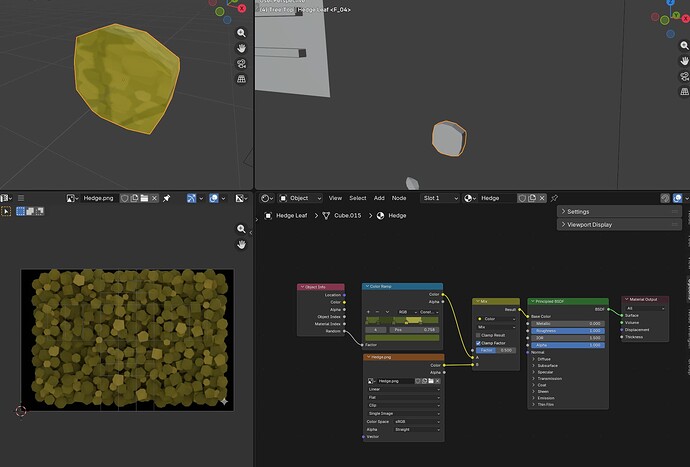Duplicate the Hedge material
The width and height of the screenshot is (690, 467).
(x=532, y=199)
